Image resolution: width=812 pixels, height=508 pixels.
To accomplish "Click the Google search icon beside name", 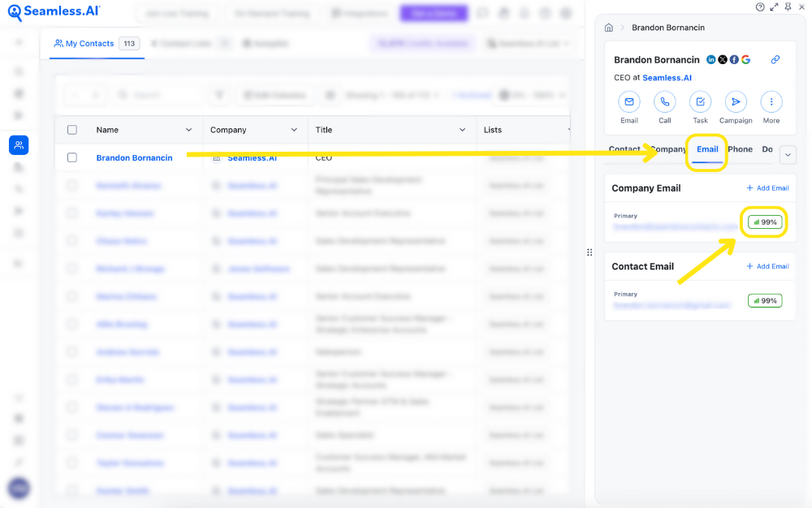I will click(x=745, y=60).
